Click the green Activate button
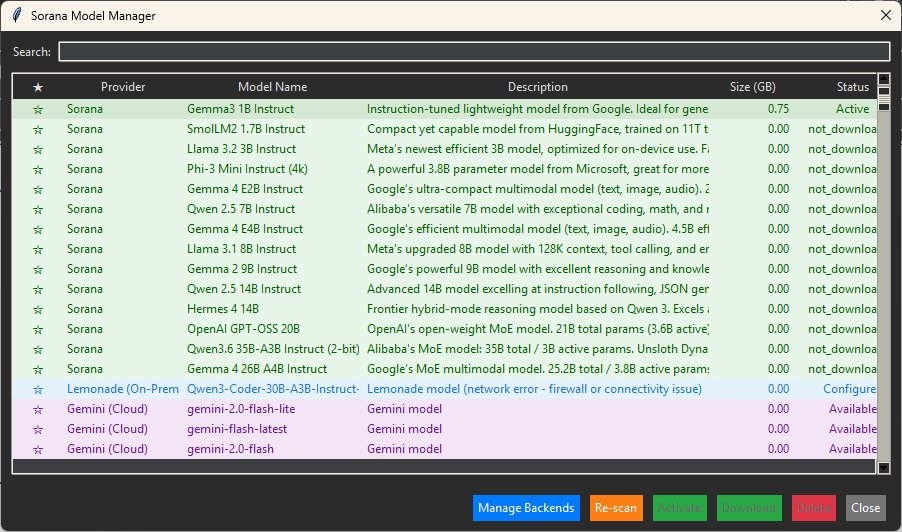 coord(680,508)
